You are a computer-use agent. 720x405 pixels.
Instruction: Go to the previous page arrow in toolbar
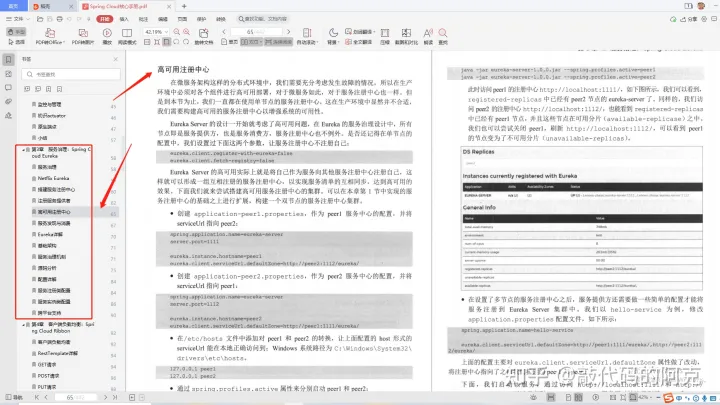click(224, 32)
